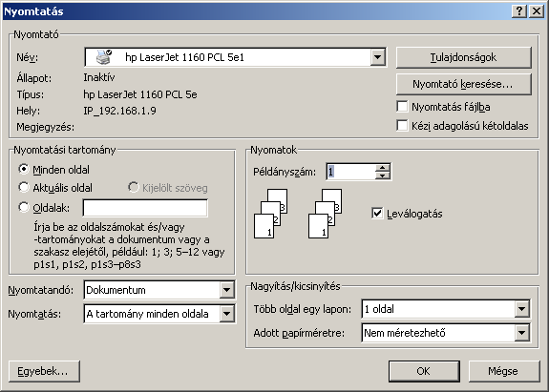Viewport: 549px width, 392px height.
Task: Click the 'hp LaserJet 1160 PCL 5e' type text
Action: click(x=140, y=94)
